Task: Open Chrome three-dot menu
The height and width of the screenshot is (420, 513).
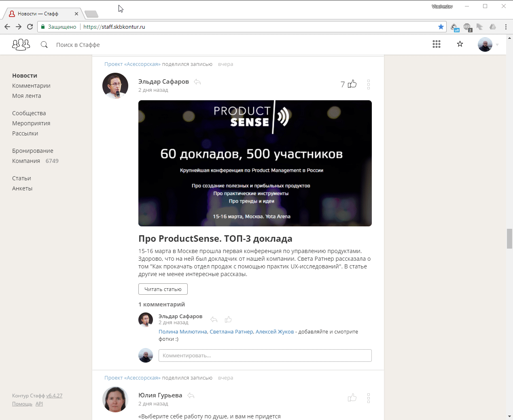Action: [506, 27]
